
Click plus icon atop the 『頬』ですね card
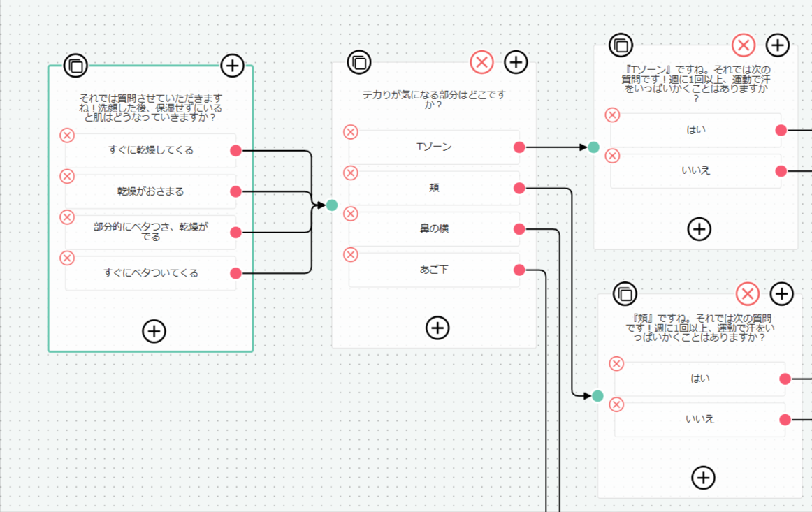[x=781, y=294]
